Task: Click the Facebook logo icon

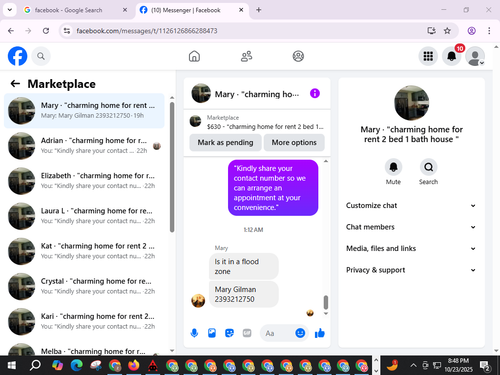Action: point(17,56)
